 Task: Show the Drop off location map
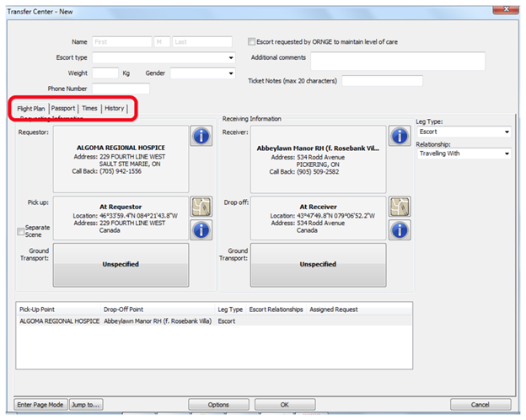(400, 207)
